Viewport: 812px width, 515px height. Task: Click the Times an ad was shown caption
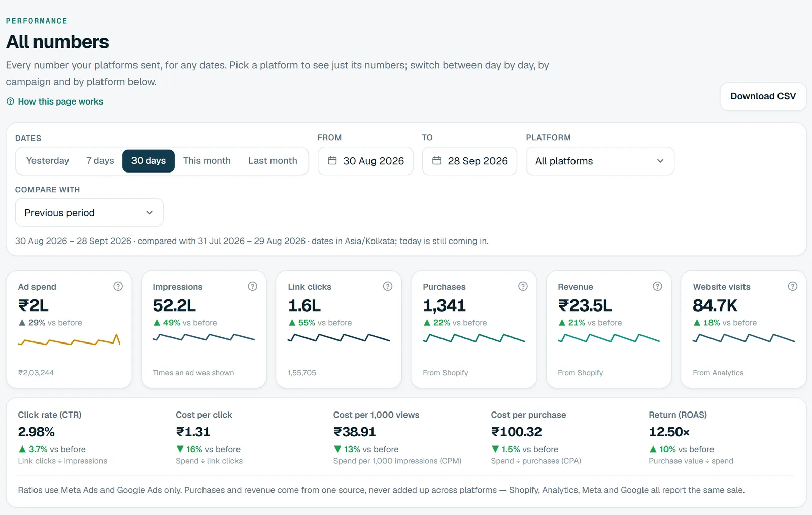coord(193,373)
